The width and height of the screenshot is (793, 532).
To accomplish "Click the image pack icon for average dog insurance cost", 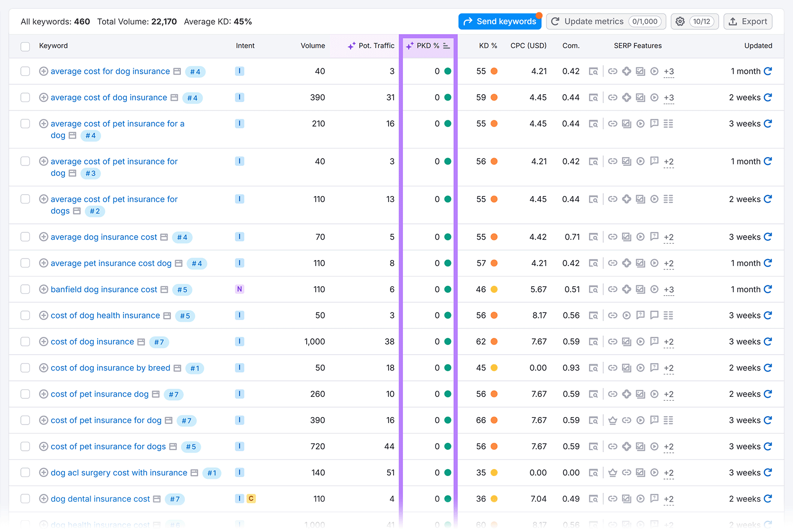I will click(626, 237).
